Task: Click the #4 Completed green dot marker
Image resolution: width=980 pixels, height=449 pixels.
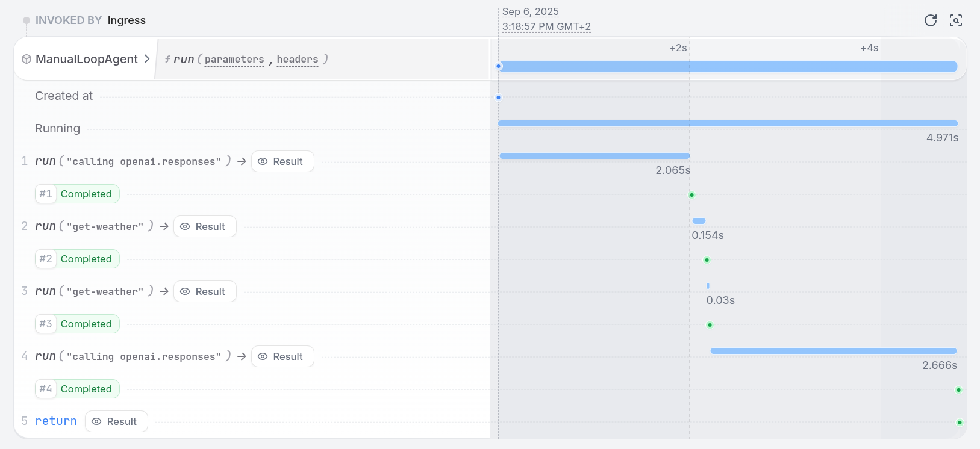Action: click(x=958, y=390)
